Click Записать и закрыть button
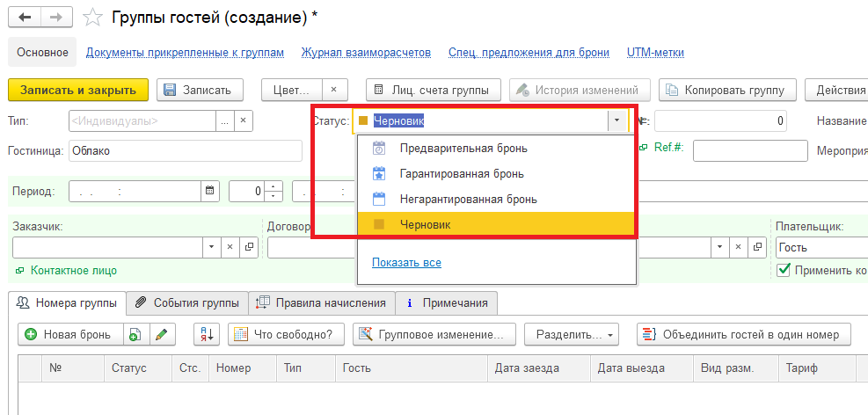 coord(78,91)
